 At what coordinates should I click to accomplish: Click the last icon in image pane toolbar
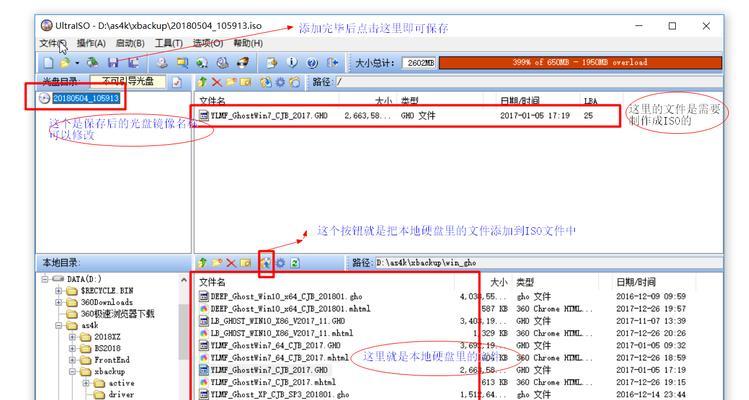click(294, 82)
